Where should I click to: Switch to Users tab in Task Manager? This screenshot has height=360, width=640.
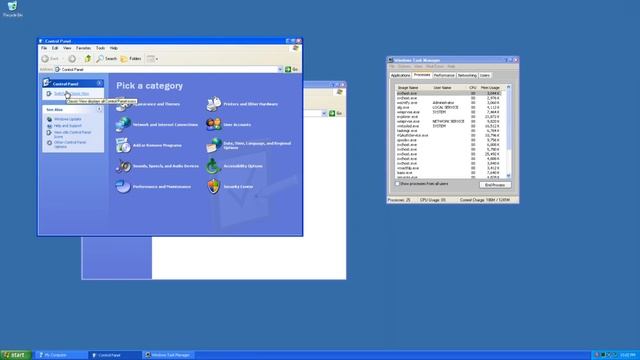pos(484,76)
